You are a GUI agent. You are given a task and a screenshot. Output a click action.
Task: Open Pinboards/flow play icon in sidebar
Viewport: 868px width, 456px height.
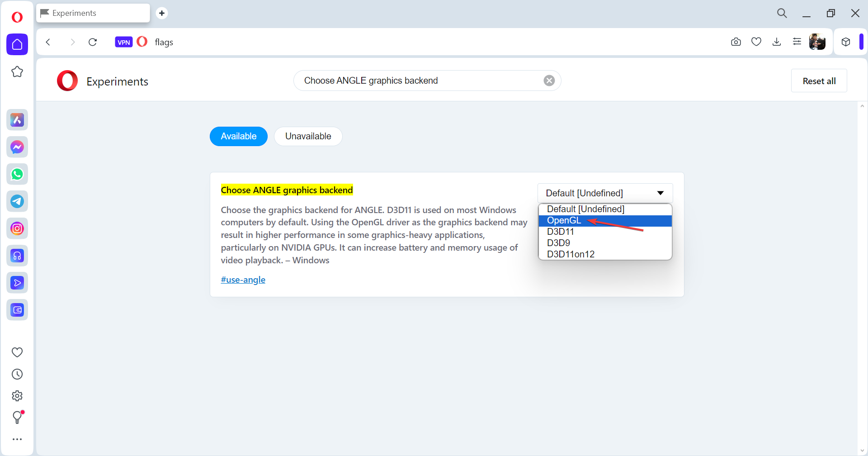coord(17,283)
